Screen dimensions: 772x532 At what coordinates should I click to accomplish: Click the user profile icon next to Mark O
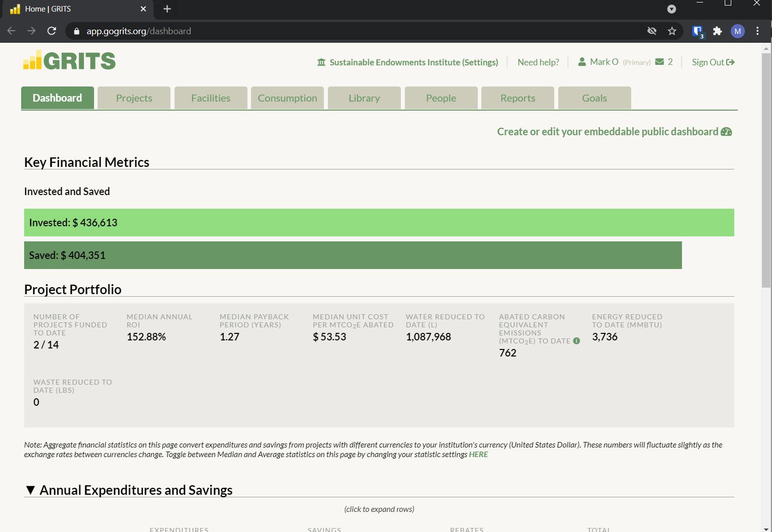tap(582, 61)
